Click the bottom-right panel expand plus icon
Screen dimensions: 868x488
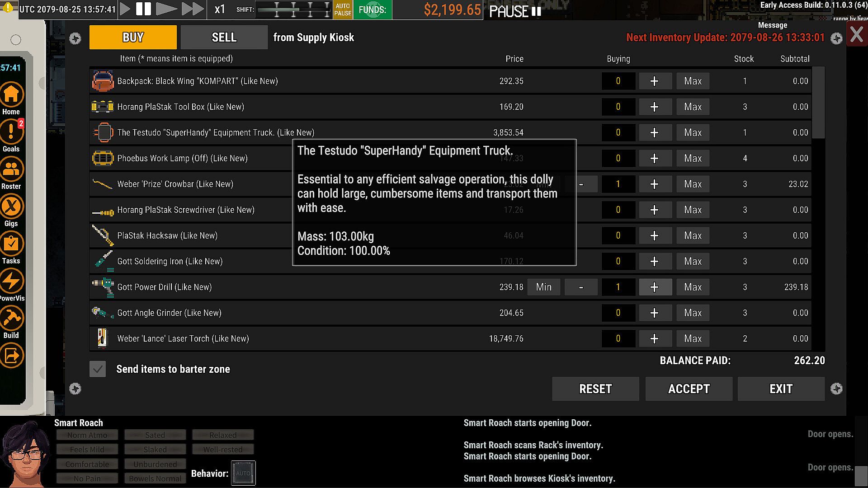(836, 389)
